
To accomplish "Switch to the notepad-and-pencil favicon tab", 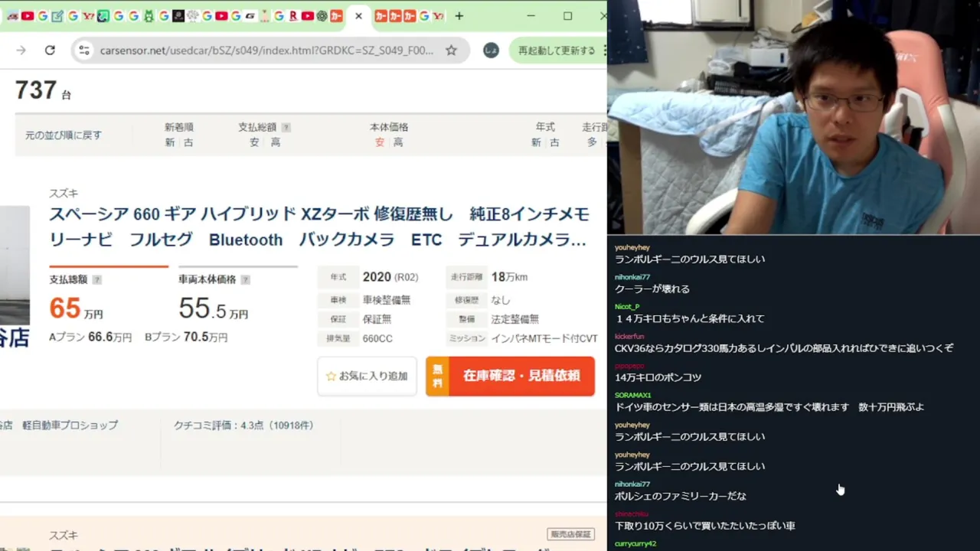I will pos(57,16).
